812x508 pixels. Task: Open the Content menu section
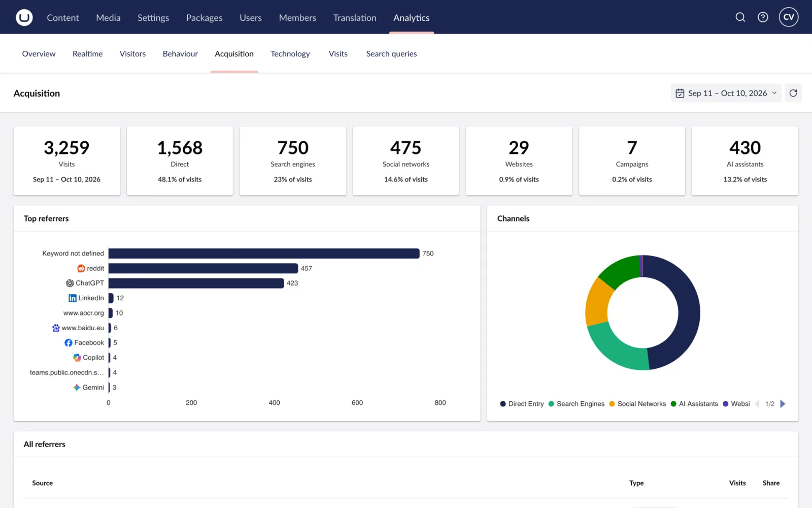(63, 18)
